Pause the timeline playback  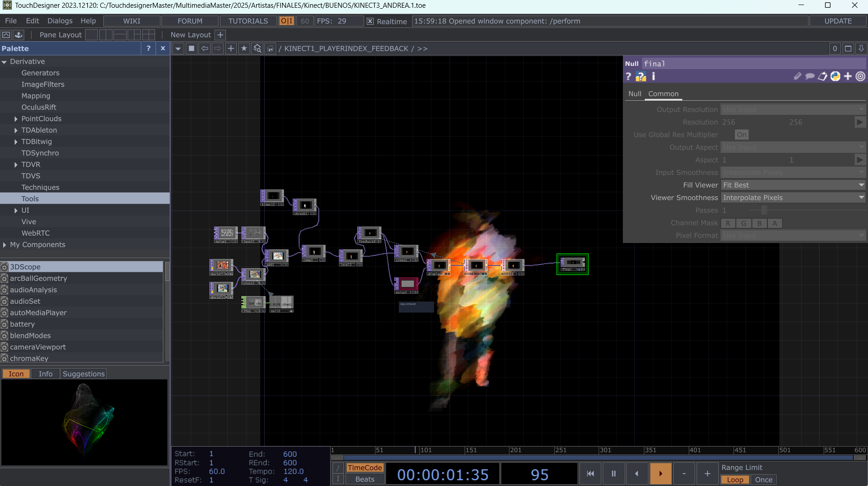point(613,474)
